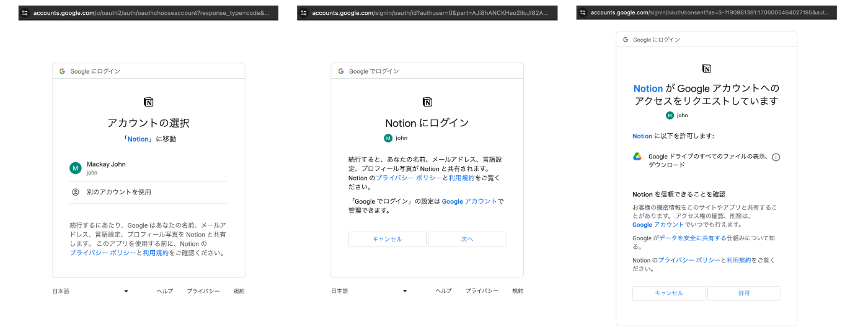The width and height of the screenshot is (868, 335).
Task: Open 日本語 language dropdown under login dialog
Action: (x=370, y=291)
